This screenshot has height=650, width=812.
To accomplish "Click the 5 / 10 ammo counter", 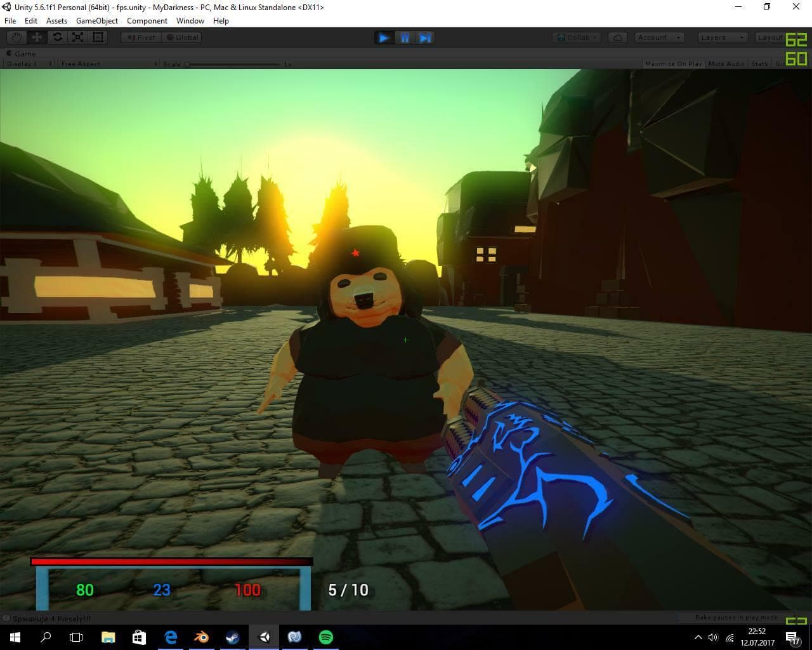I will pos(348,590).
